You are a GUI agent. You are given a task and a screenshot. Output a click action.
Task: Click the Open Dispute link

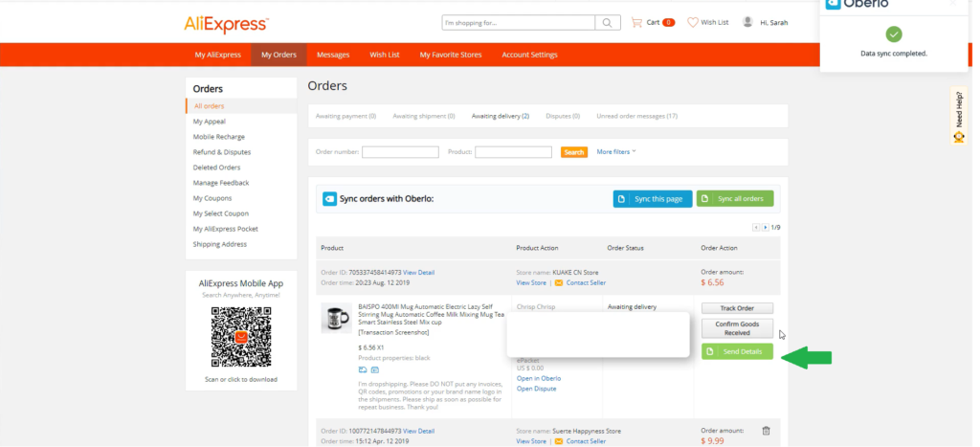click(x=536, y=389)
